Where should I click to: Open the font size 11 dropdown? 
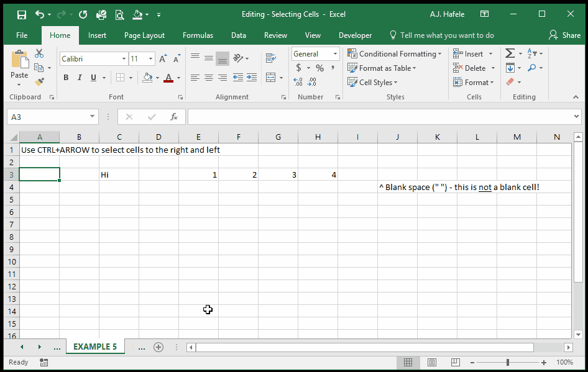150,59
